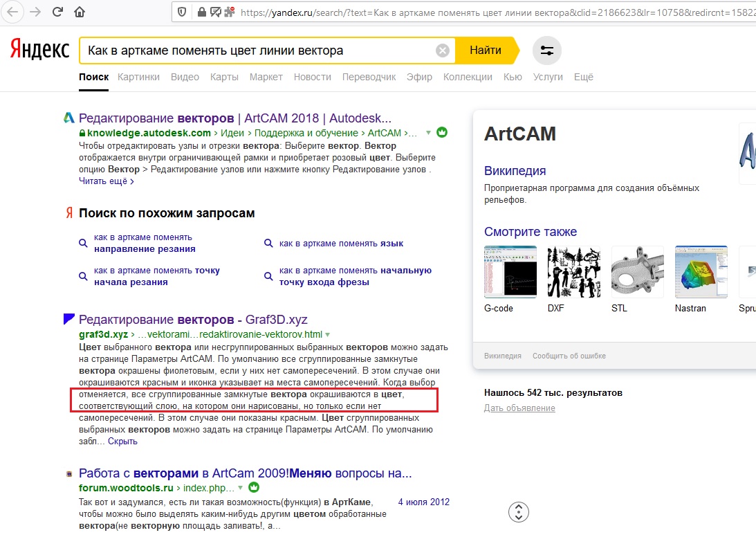Switch to the Видео tab
Screen dimensions: 756x537
coord(185,78)
